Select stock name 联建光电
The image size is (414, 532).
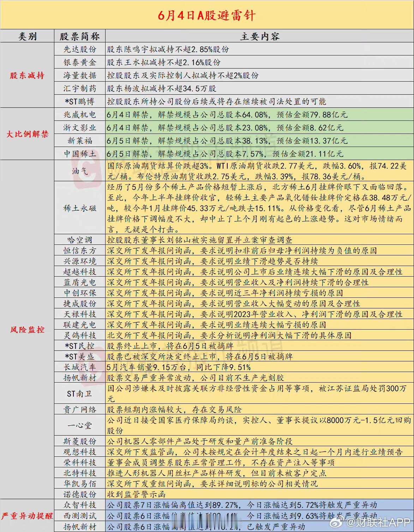click(x=80, y=325)
